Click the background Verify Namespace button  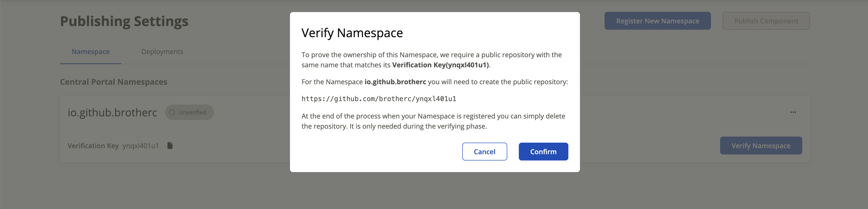(761, 145)
